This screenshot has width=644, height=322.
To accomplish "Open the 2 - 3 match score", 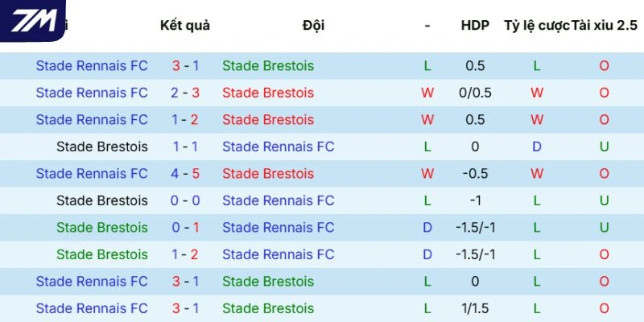I will point(185,93).
